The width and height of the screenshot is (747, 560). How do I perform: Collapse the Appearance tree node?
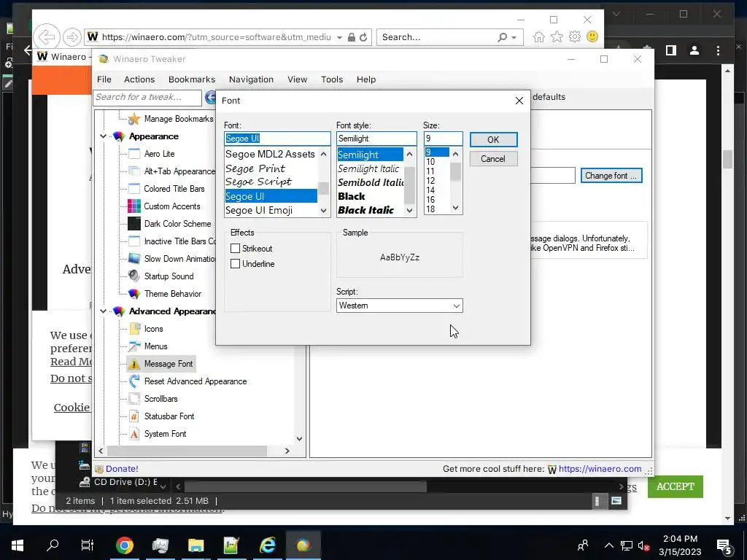103,136
